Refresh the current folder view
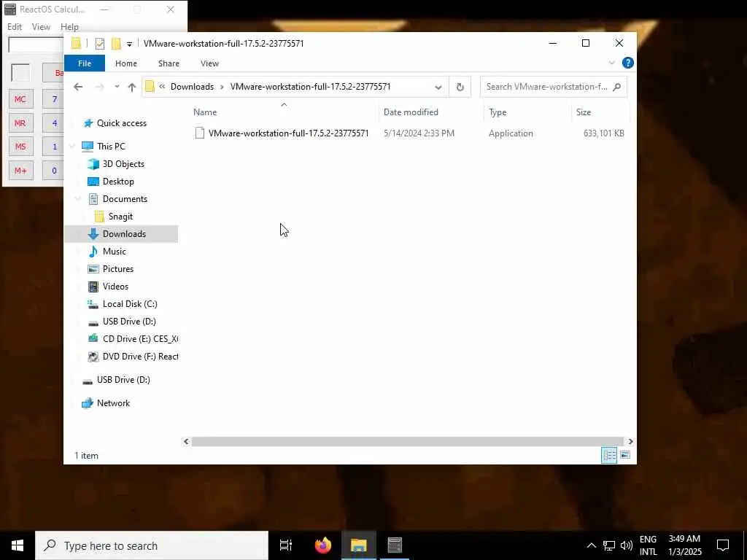This screenshot has height=560, width=747. 460,87
